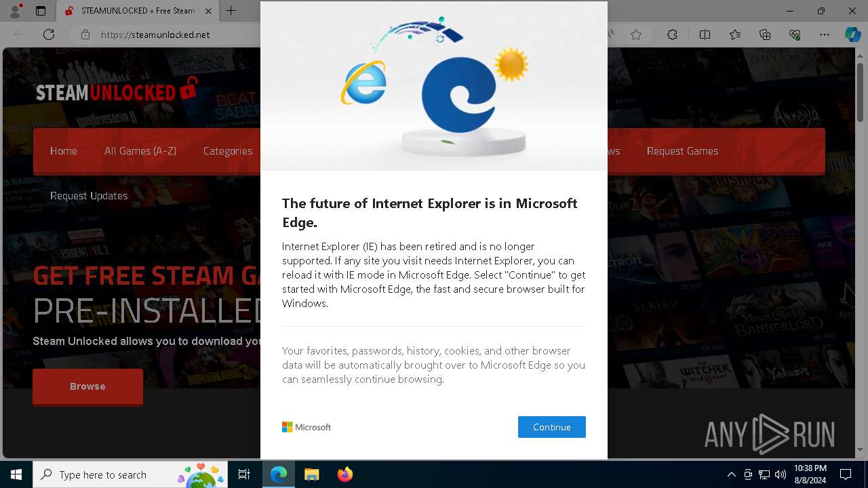Click the scrollbar down arrow
Viewport: 868px width, 488px height.
pos(861,450)
